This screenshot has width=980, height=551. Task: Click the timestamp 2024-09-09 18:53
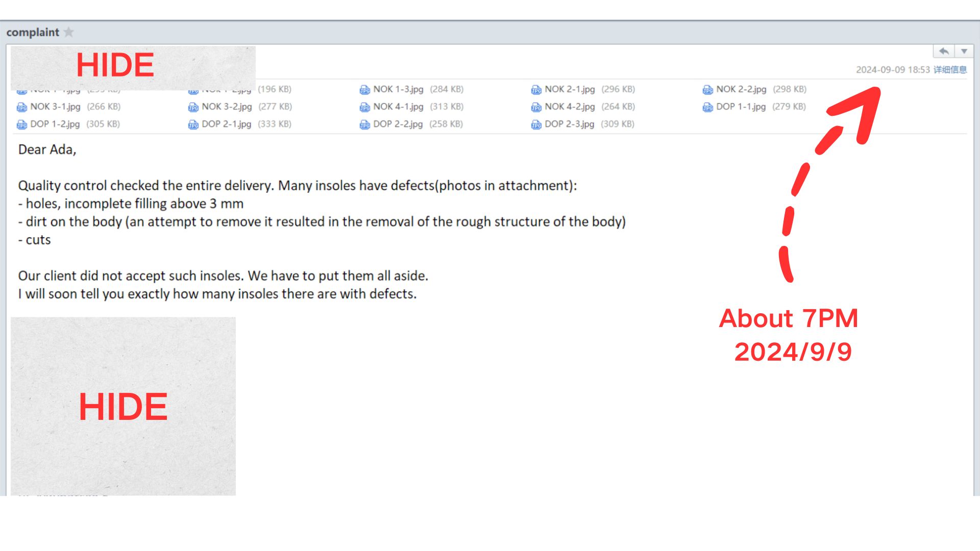(x=893, y=70)
